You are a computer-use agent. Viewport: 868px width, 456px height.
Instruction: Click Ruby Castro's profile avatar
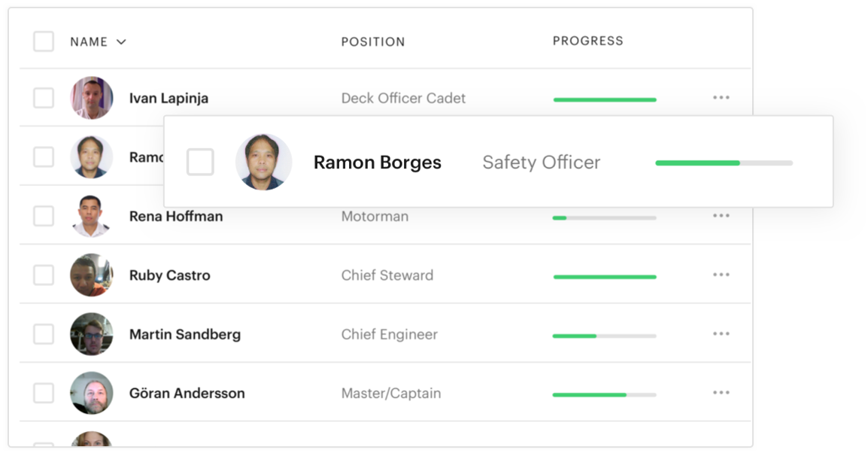(92, 275)
